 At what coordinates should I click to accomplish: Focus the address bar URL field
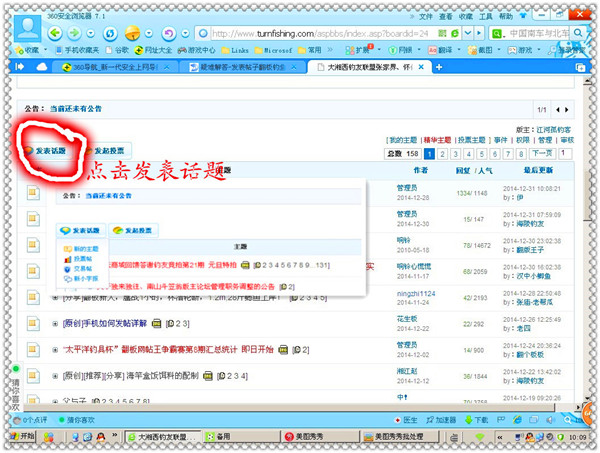[x=320, y=34]
